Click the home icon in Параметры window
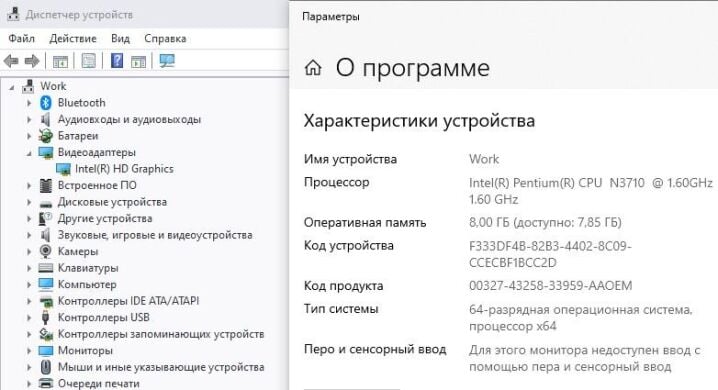The width and height of the screenshot is (718, 390). pos(313,68)
